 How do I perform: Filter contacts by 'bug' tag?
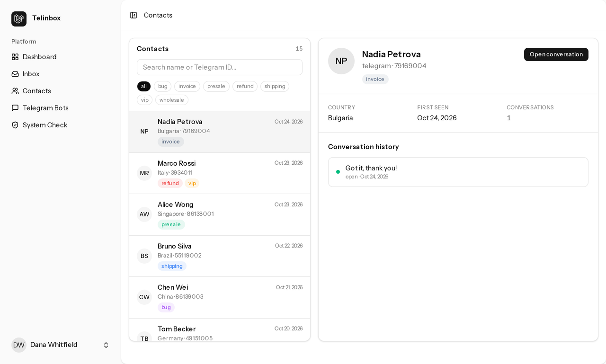pyautogui.click(x=162, y=86)
